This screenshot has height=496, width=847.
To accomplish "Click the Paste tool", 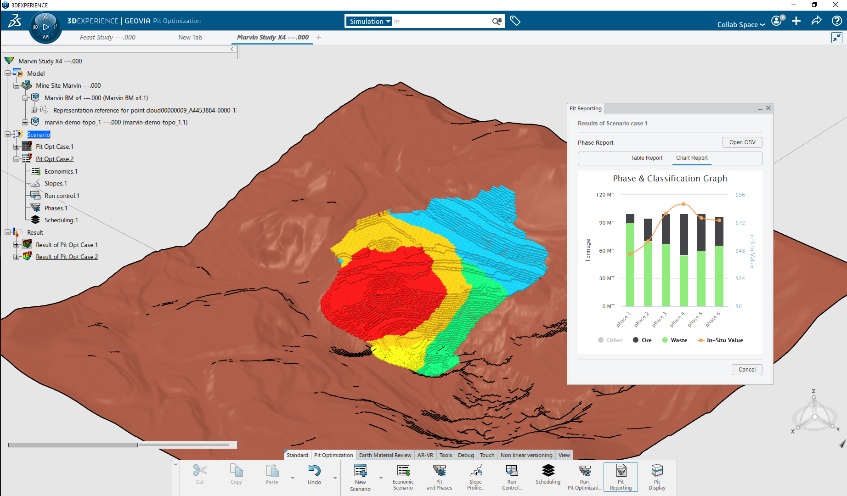I will coord(272,474).
